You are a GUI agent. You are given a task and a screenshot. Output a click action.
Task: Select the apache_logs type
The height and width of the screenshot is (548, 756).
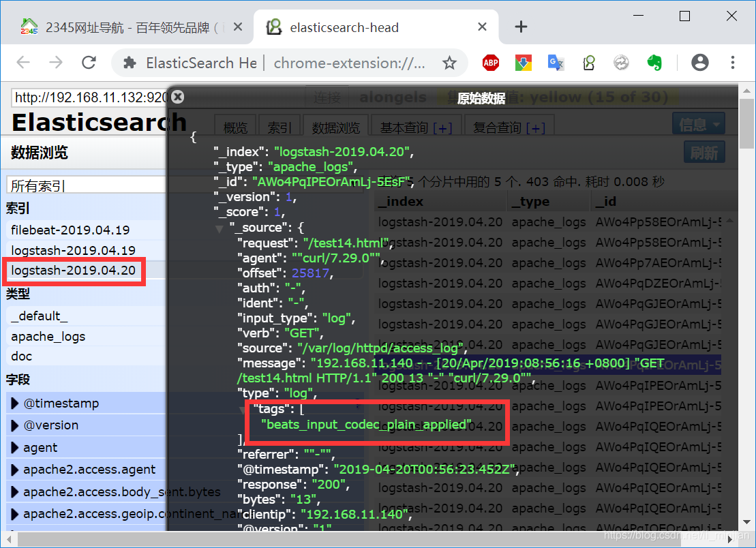(x=48, y=337)
